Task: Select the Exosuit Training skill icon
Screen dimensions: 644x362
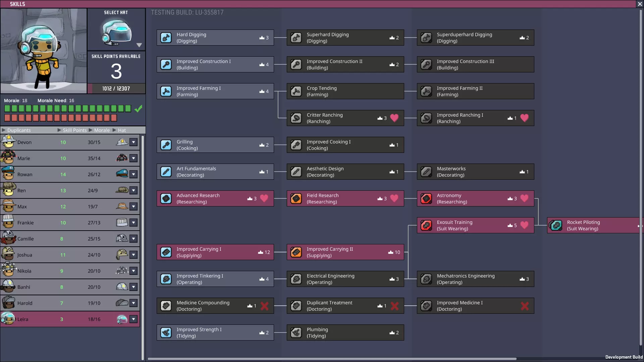Action: pyautogui.click(x=426, y=225)
